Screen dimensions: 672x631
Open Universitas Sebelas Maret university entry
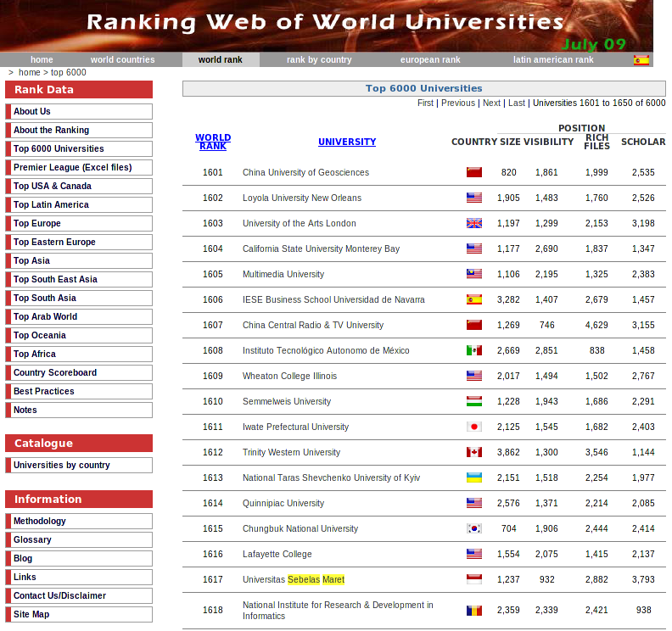pos(294,579)
